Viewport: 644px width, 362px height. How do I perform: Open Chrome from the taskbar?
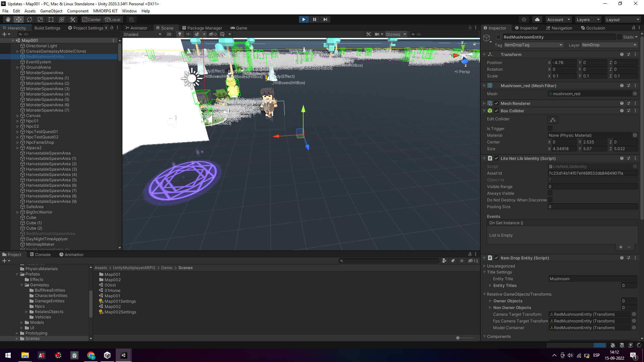pos(91,355)
